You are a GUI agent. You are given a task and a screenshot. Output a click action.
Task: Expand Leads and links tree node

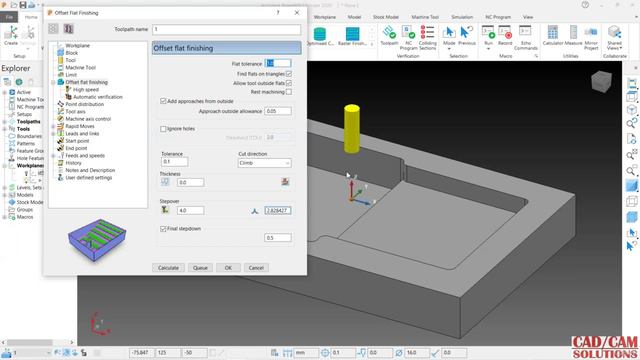click(x=53, y=133)
